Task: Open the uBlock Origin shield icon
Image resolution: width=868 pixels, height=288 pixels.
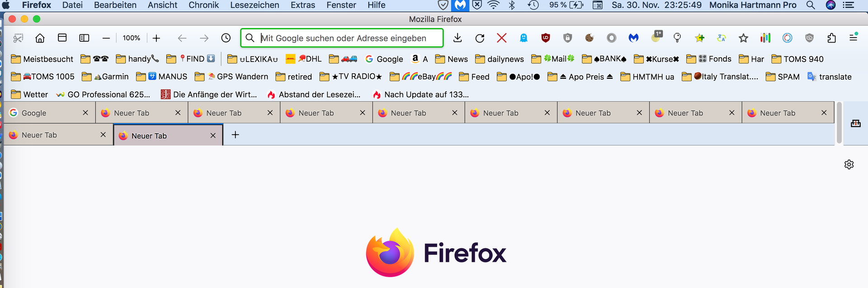Action: click(x=546, y=38)
